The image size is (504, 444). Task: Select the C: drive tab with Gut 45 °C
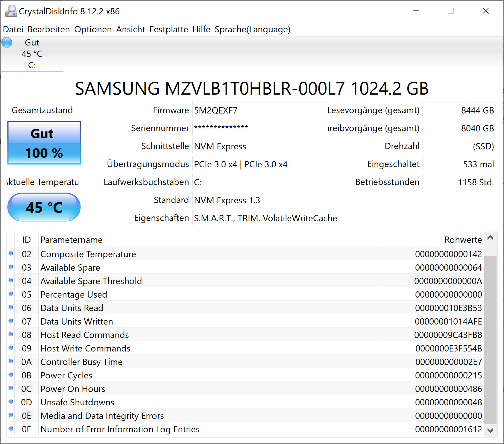tap(32, 54)
